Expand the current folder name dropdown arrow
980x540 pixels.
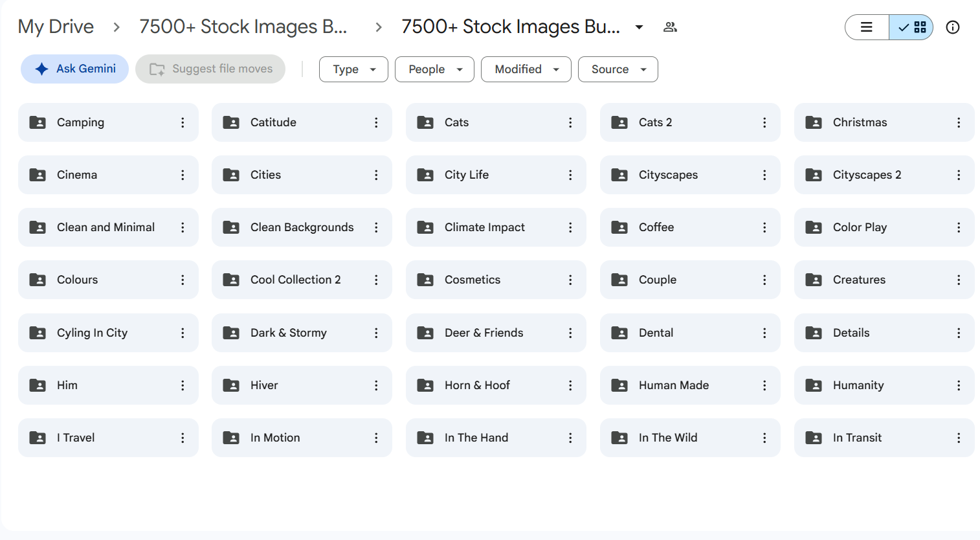pyautogui.click(x=639, y=27)
